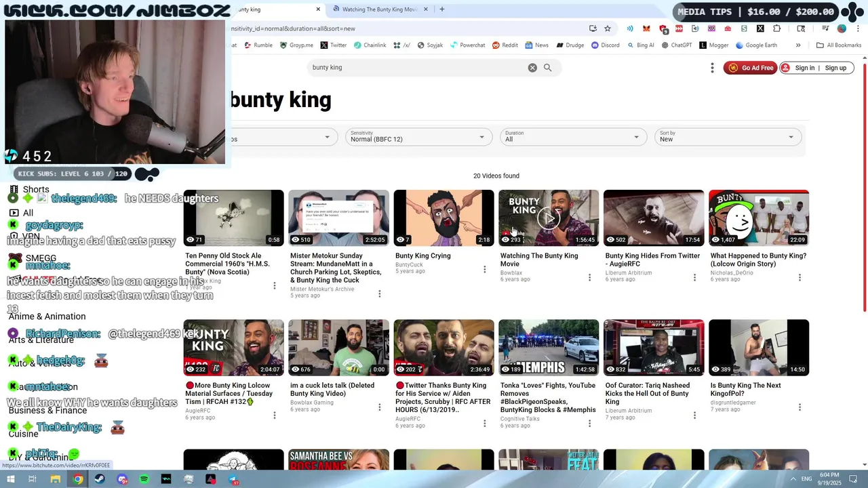Open Telegram from the taskbar
The width and height of the screenshot is (868, 488).
coord(233,479)
